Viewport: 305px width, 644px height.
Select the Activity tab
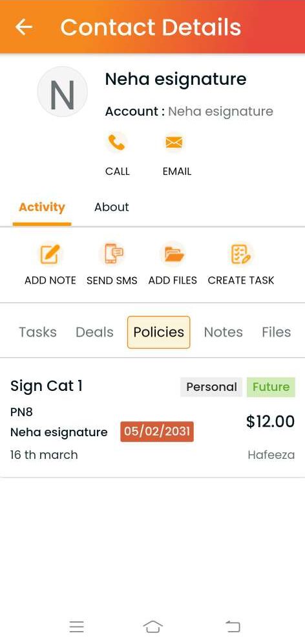click(x=42, y=207)
